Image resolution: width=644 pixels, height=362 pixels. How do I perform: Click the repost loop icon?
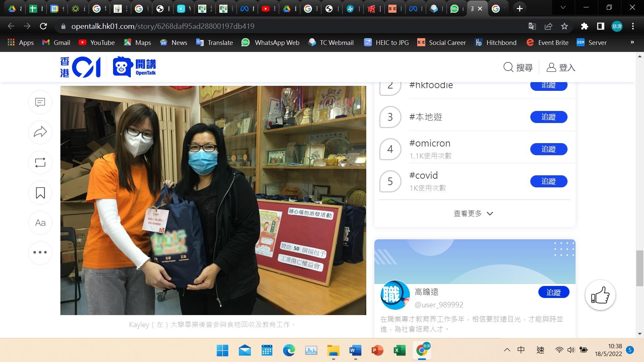(x=40, y=163)
